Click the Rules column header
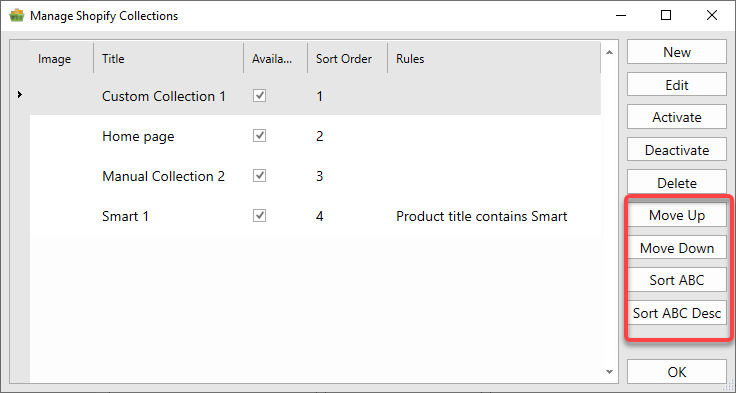Viewport: 736px width, 393px height. [494, 59]
